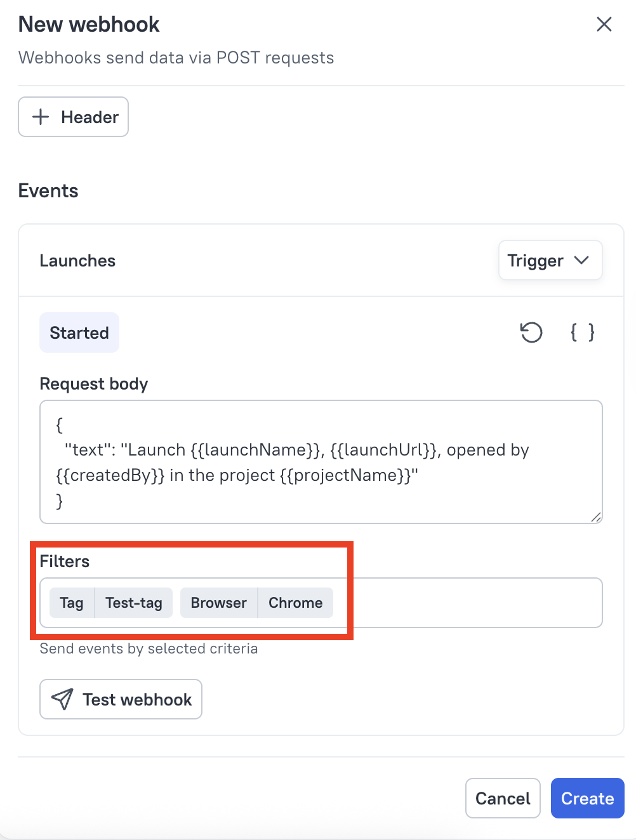
Task: Select the Started event chip
Action: click(x=79, y=332)
